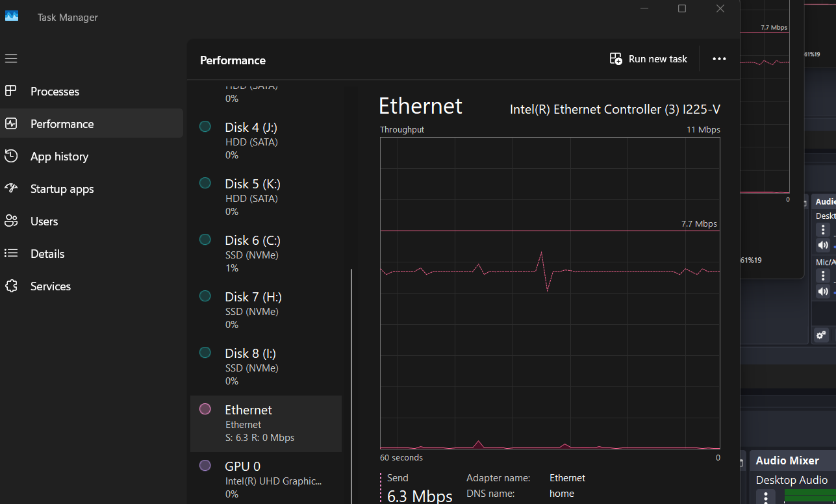Viewport: 836px width, 504px height.
Task: Click the 11 Mbps throughput scale label
Action: tap(703, 130)
